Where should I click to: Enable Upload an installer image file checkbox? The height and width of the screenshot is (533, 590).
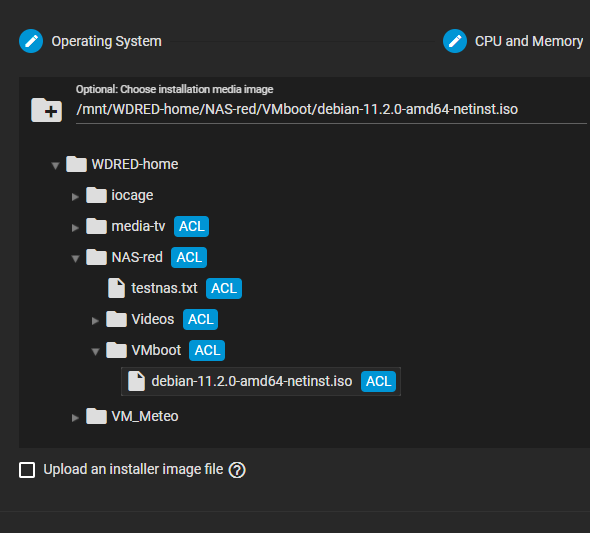coord(27,470)
